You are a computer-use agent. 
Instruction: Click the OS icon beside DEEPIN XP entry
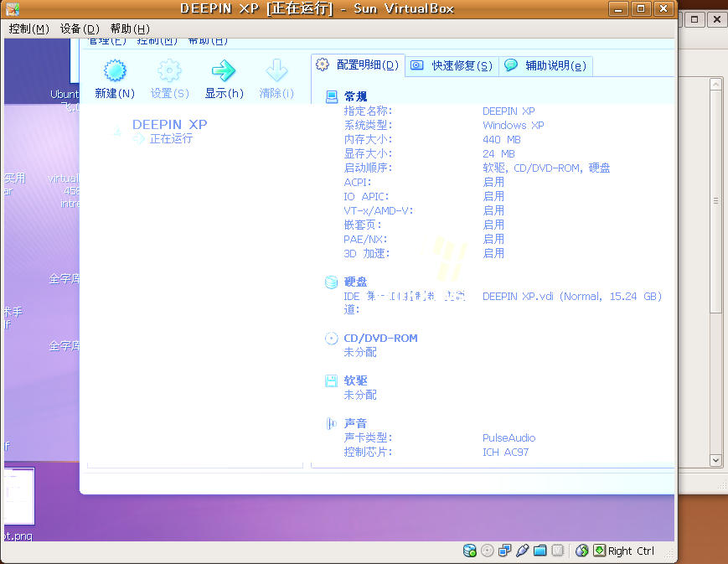tap(116, 131)
